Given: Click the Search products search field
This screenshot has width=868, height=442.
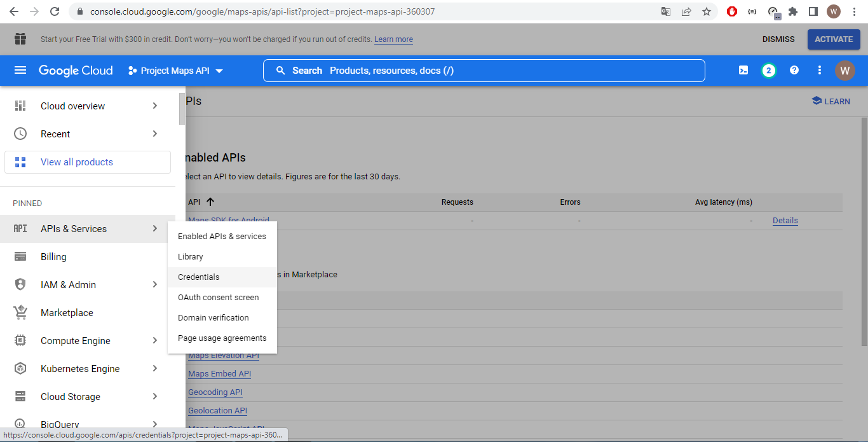Looking at the screenshot, I should 484,71.
